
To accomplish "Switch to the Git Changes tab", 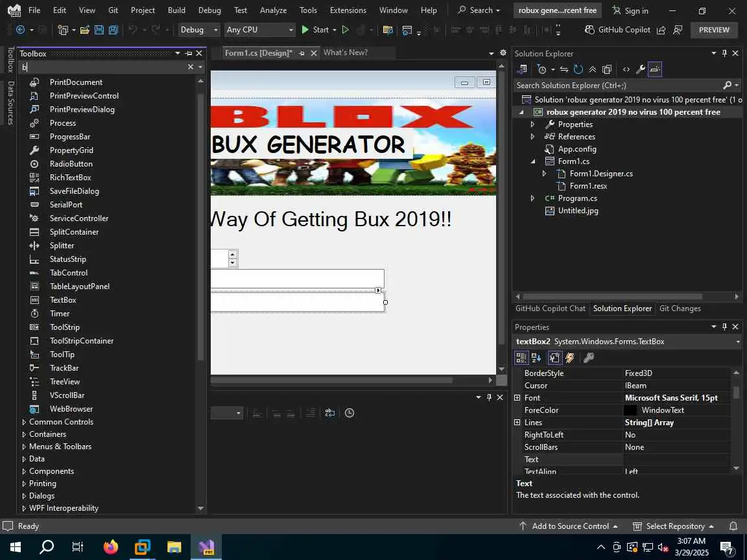I will (680, 308).
